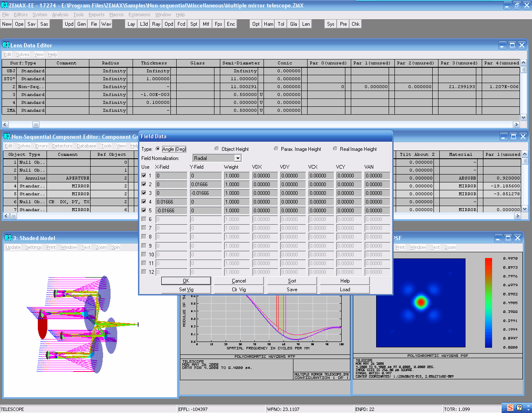Click the Enc toolbar button
The image size is (532, 413).
(231, 24)
